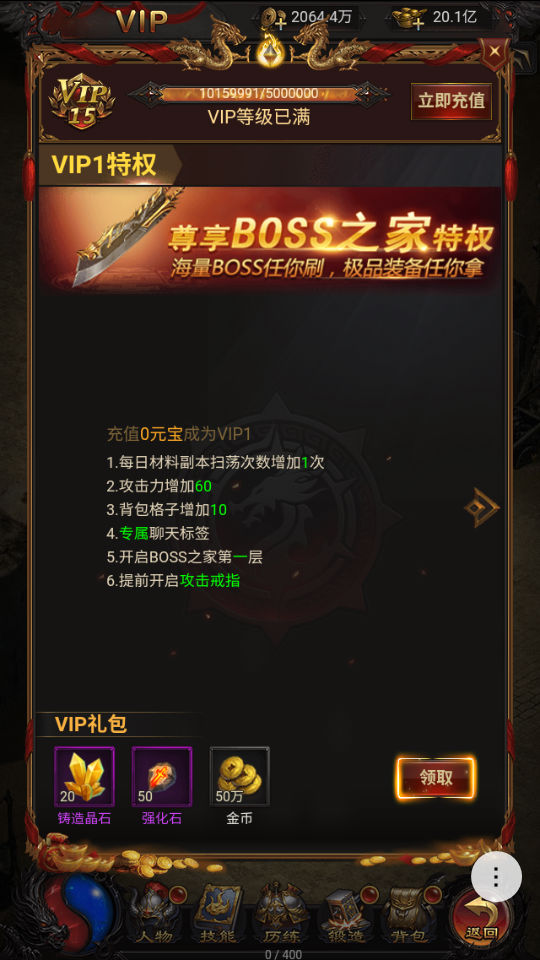Tap the 铸造晶石 crystal reward item

click(84, 776)
